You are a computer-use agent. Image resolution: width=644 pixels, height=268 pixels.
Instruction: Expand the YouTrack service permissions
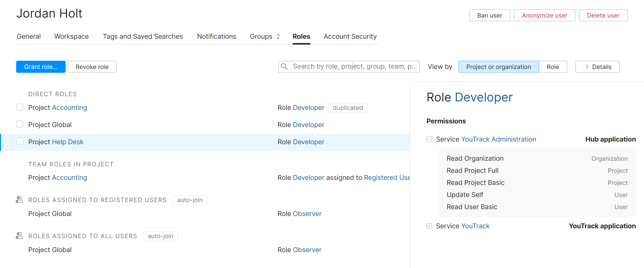(429, 226)
